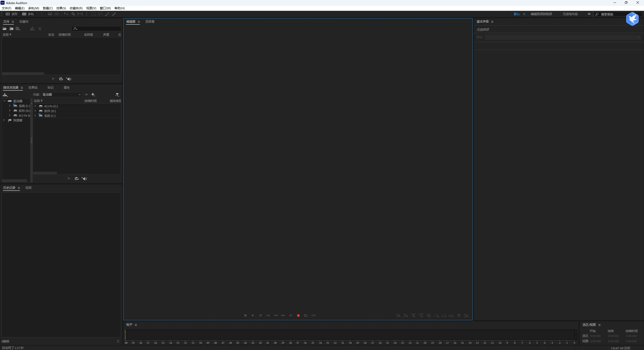
Task: Click the filter funnel icon in Media Browser
Action: pyautogui.click(x=117, y=95)
